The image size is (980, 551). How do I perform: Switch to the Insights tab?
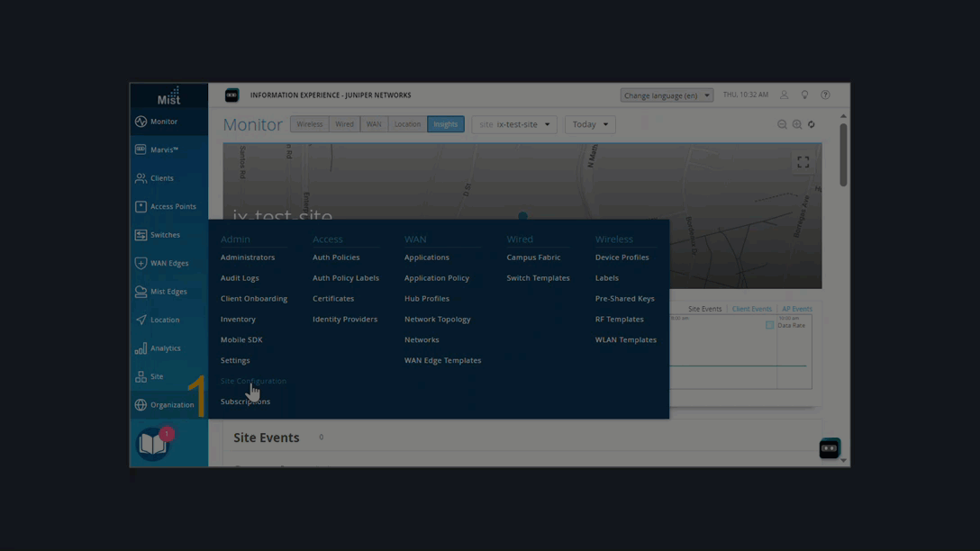click(446, 124)
